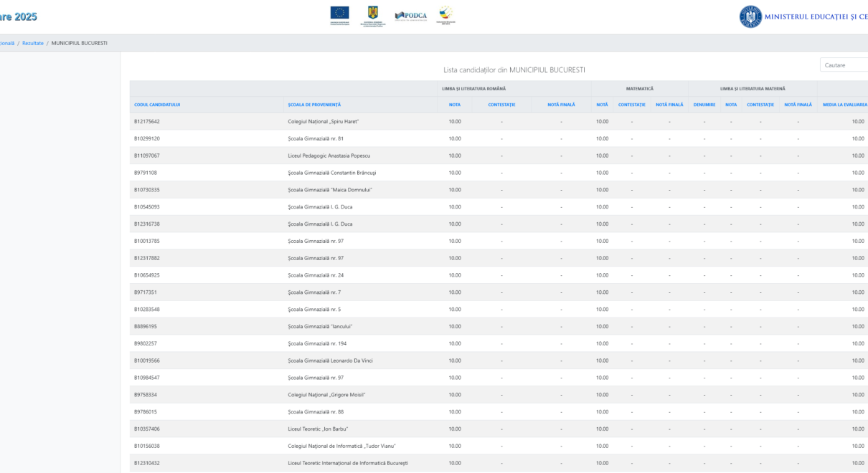Click school Colegiul Național „Spiru Haret”
This screenshot has width=868, height=473.
(x=324, y=122)
